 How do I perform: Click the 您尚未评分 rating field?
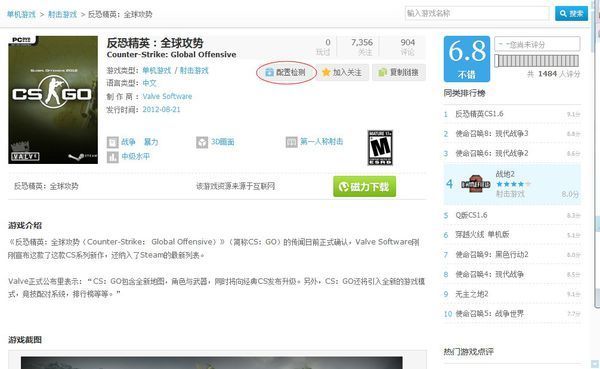tap(537, 44)
